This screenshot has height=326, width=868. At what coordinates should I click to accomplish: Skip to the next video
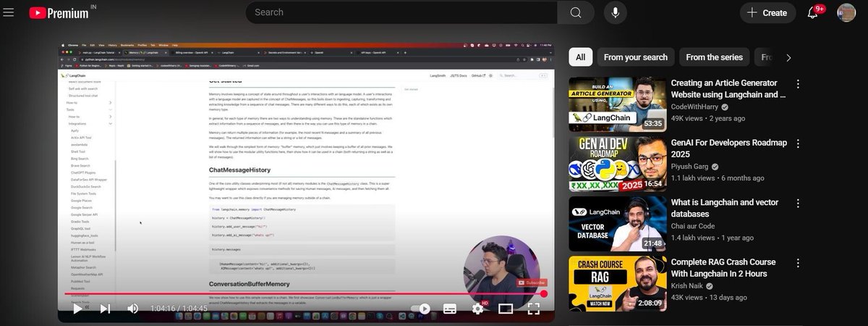[x=105, y=308]
